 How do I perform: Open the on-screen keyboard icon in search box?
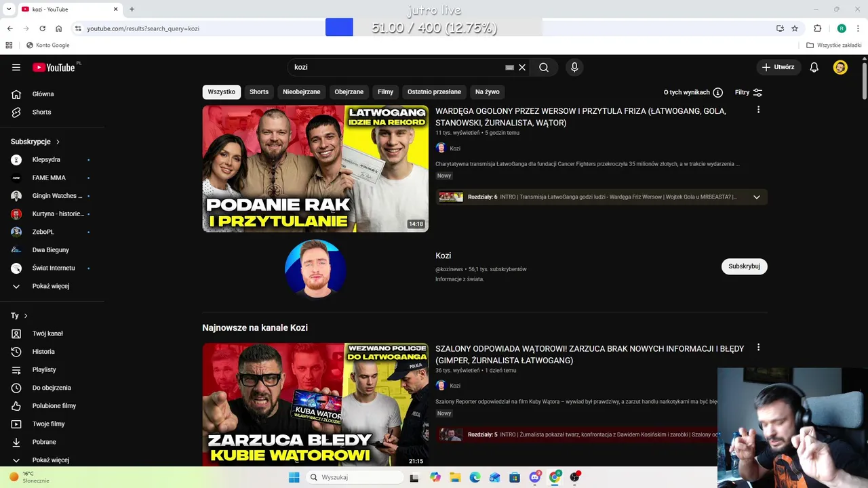[509, 67]
